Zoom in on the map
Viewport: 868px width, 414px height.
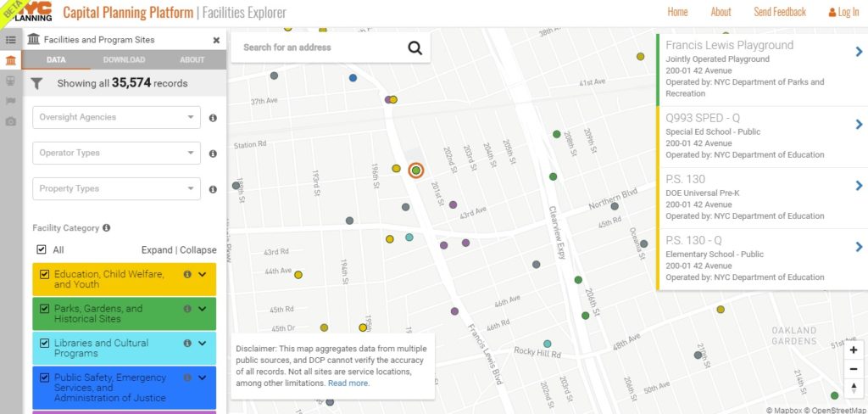[x=854, y=350]
